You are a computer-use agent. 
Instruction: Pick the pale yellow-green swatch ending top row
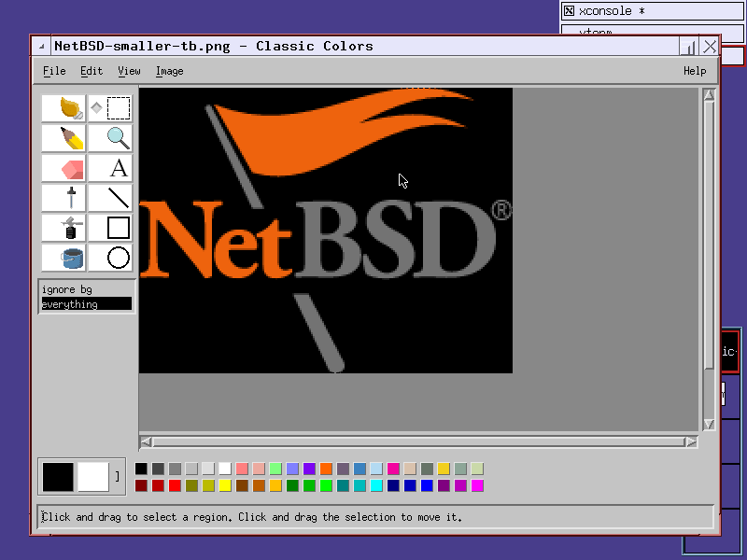click(x=477, y=469)
